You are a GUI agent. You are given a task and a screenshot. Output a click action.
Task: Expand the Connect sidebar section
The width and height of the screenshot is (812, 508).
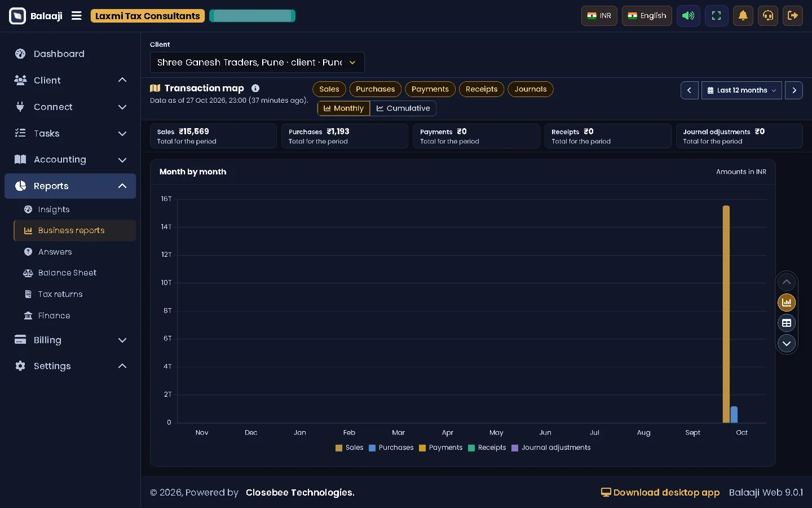[70, 107]
